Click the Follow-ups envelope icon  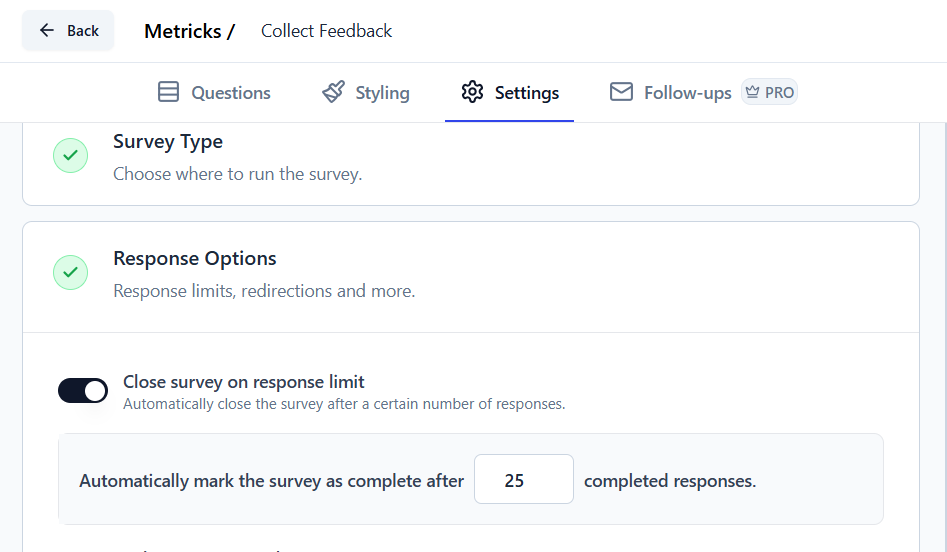click(x=621, y=93)
